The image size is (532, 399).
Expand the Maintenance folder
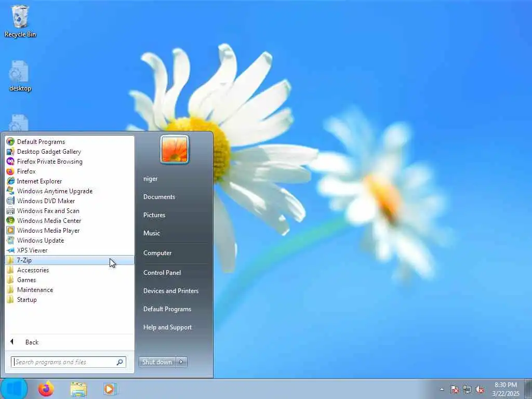pos(70,290)
